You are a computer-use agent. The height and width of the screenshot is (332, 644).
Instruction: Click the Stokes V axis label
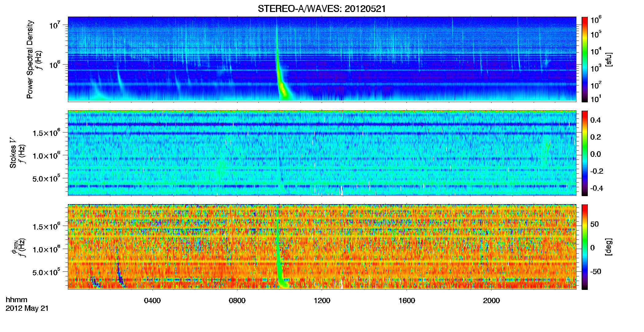tap(13, 153)
